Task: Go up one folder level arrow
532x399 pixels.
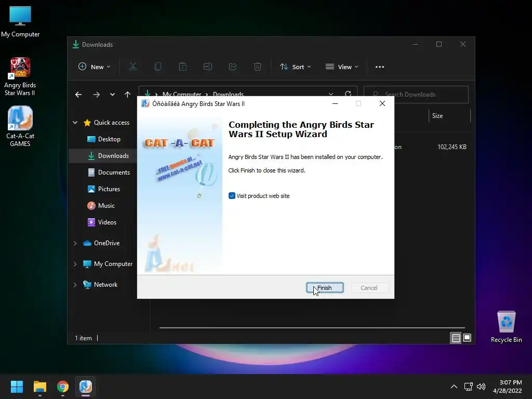Action: tap(128, 95)
